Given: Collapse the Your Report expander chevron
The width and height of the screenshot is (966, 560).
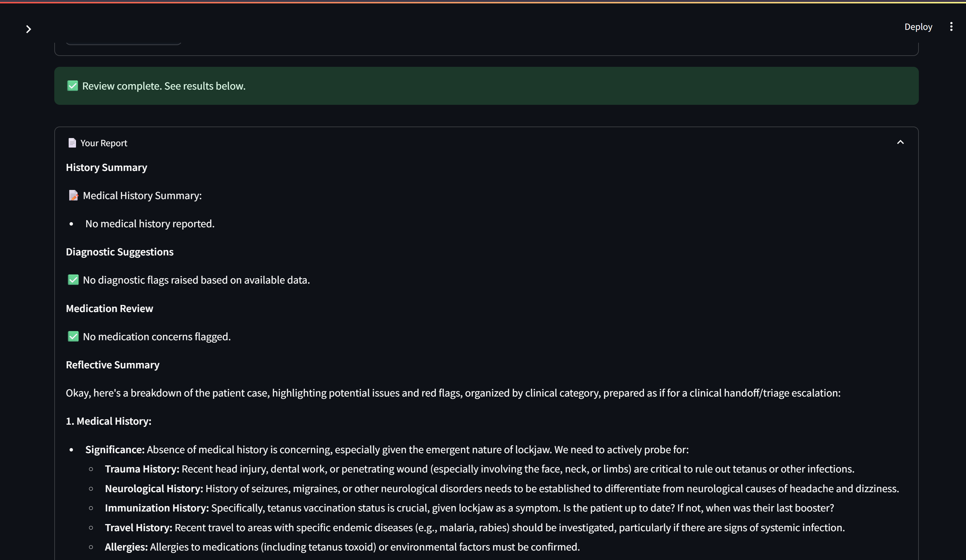Looking at the screenshot, I should point(901,142).
